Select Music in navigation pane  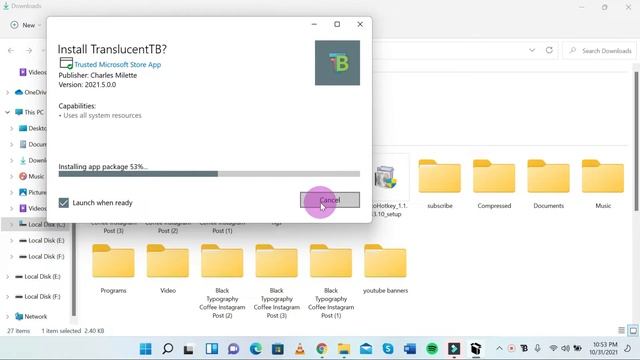point(31,177)
